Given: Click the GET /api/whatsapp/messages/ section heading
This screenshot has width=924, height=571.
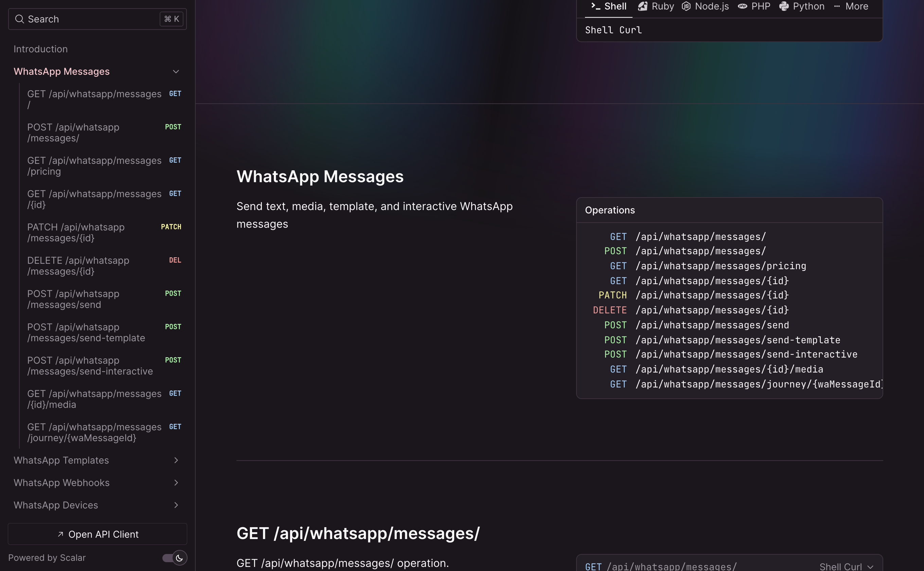Looking at the screenshot, I should pos(358,533).
